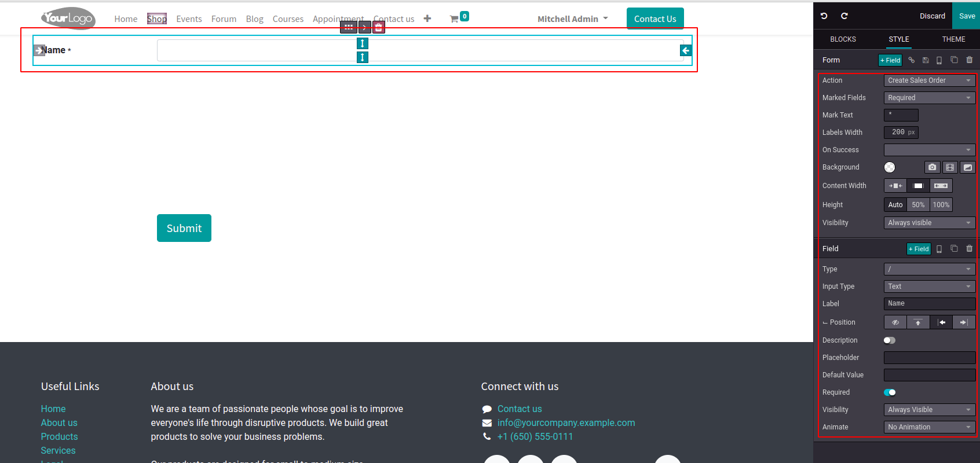Choose Background shape icon

[x=968, y=167]
